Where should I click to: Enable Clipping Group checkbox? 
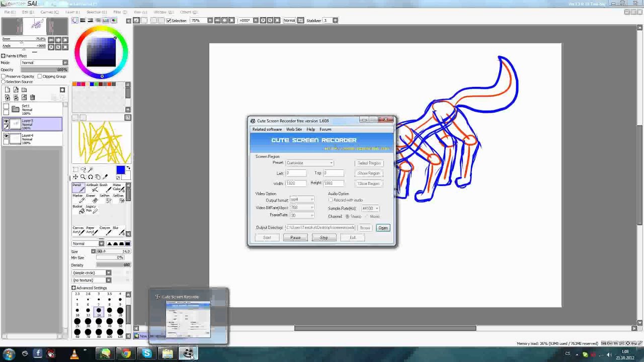tap(40, 76)
